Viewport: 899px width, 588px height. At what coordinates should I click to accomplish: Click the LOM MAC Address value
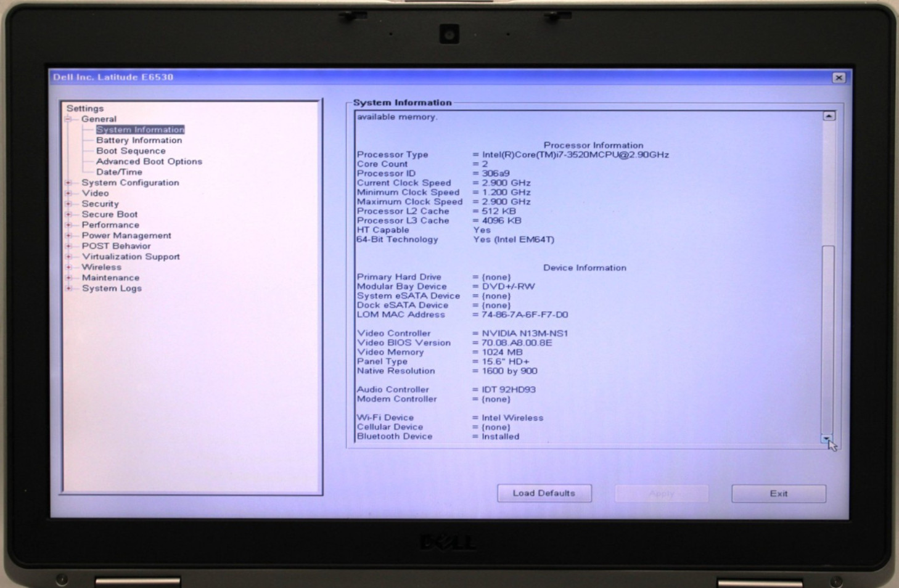click(x=525, y=314)
